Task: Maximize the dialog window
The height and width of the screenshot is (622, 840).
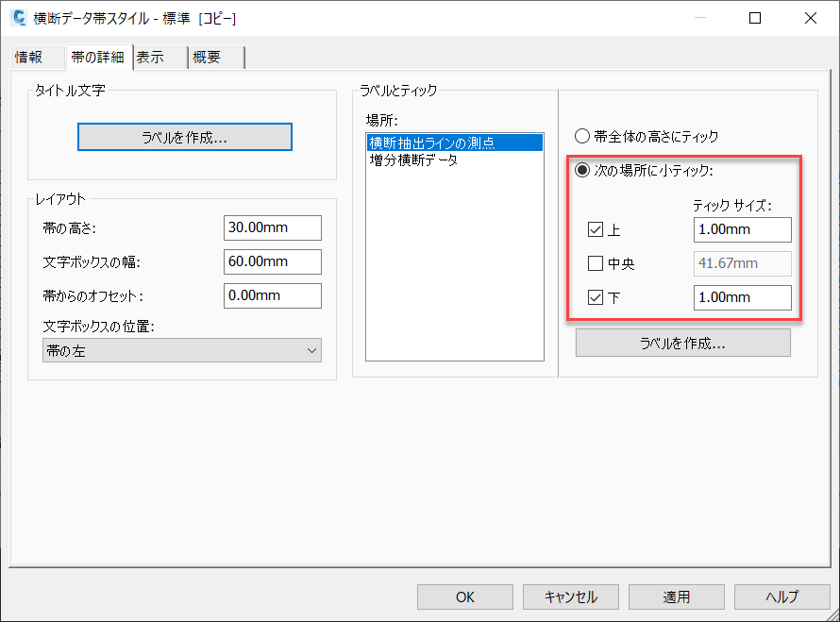Action: point(755,18)
